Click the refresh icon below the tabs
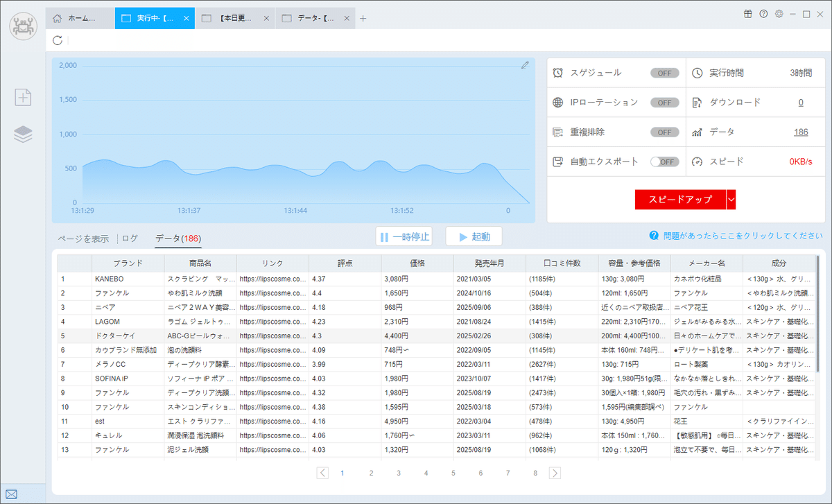This screenshot has width=832, height=504. pos(58,40)
